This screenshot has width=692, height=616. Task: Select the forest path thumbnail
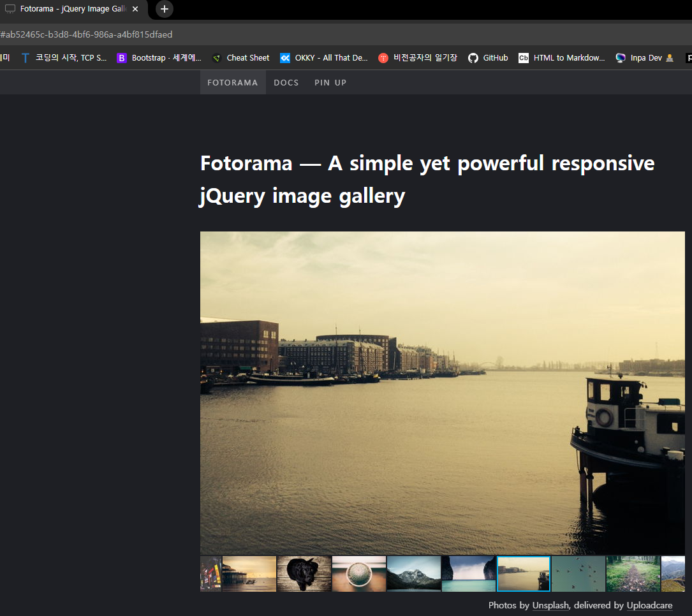pyautogui.click(x=633, y=574)
